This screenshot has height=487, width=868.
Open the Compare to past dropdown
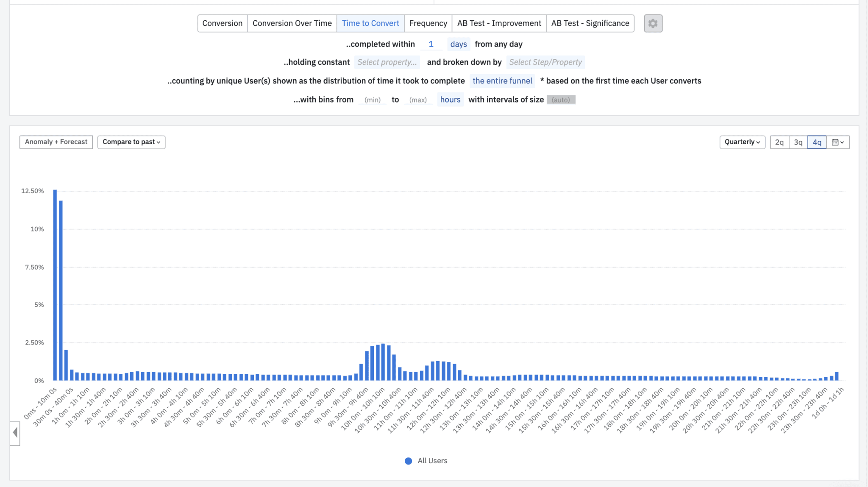point(131,142)
